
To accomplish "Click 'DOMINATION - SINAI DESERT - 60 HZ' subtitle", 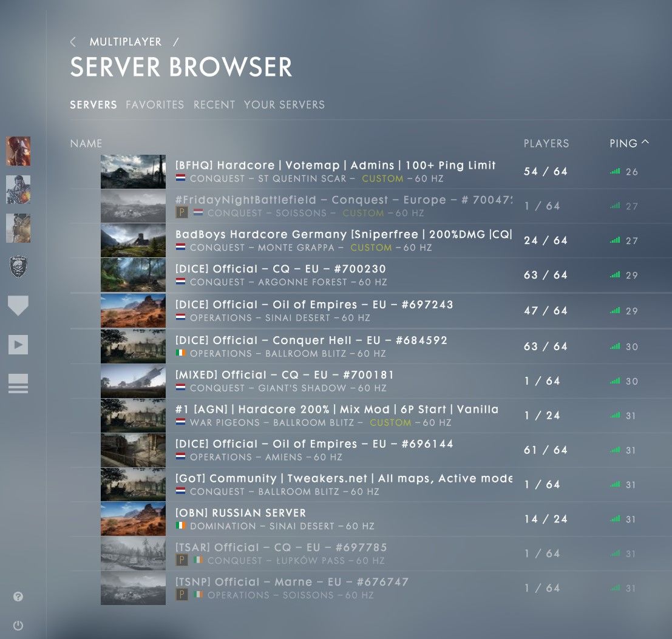I will (x=282, y=526).
